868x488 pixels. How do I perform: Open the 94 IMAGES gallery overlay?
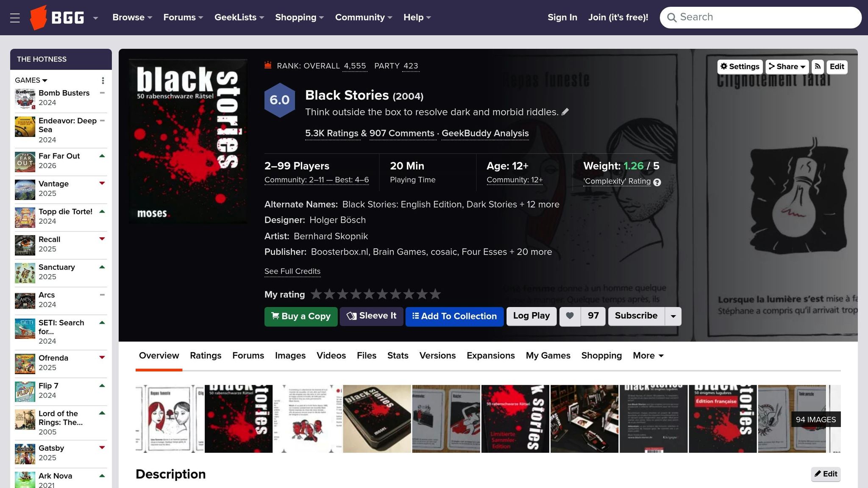pos(816,419)
